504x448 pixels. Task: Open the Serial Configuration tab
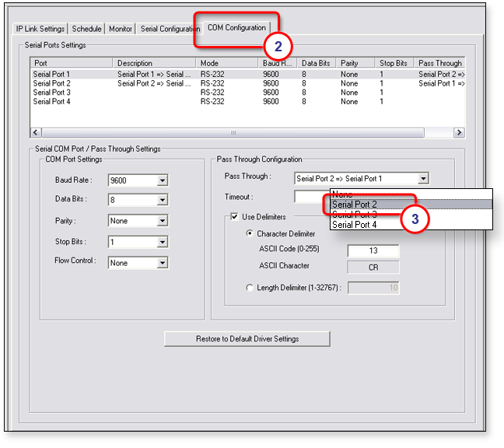pyautogui.click(x=170, y=29)
